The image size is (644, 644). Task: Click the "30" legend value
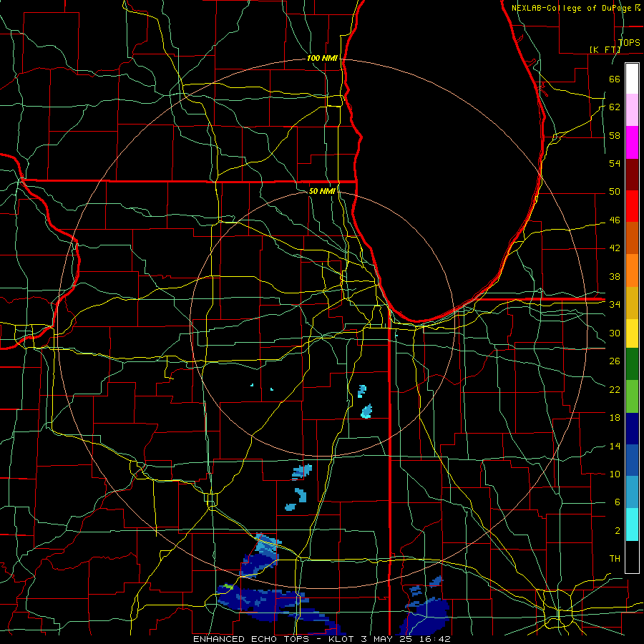click(x=615, y=333)
